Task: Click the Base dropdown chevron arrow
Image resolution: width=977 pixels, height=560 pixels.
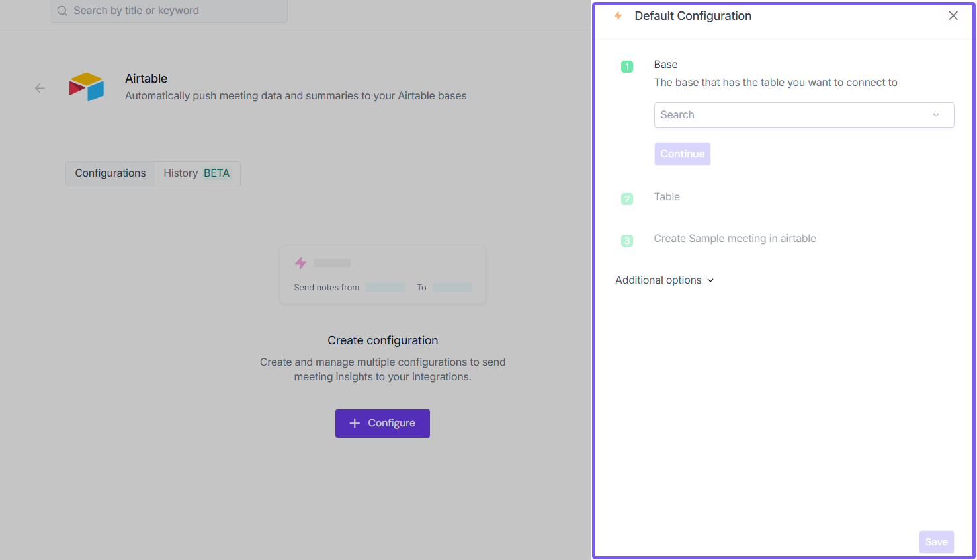Action: [936, 115]
